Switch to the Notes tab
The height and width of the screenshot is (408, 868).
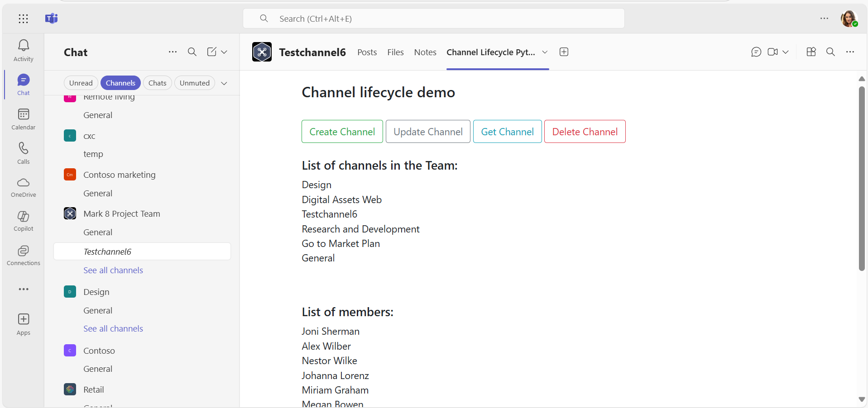tap(425, 52)
